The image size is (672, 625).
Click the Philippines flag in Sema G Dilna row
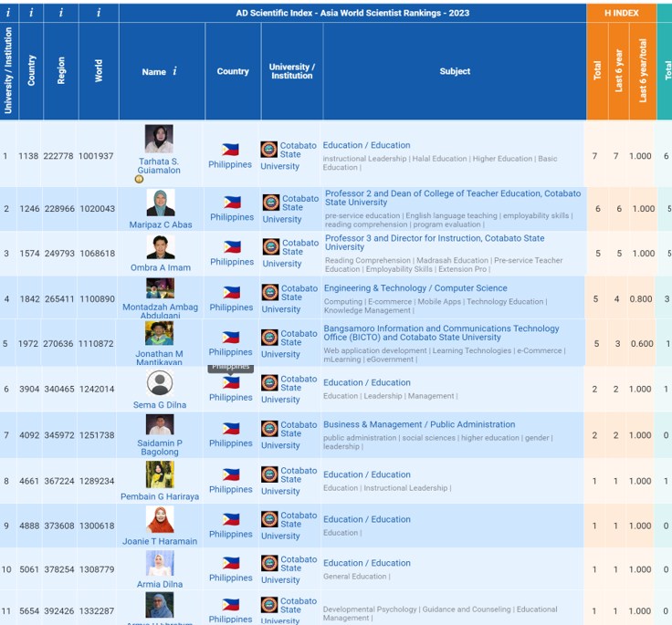(x=231, y=382)
